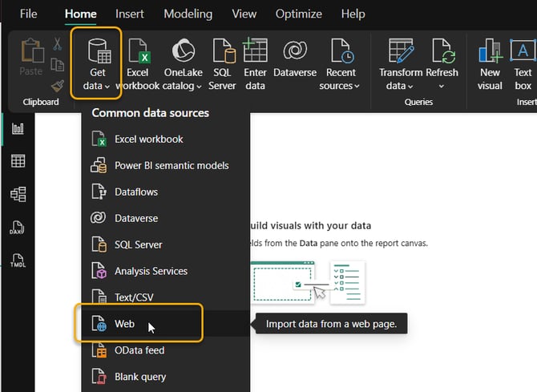
Task: Open TMDL view in left sidebar
Action: coord(18,261)
